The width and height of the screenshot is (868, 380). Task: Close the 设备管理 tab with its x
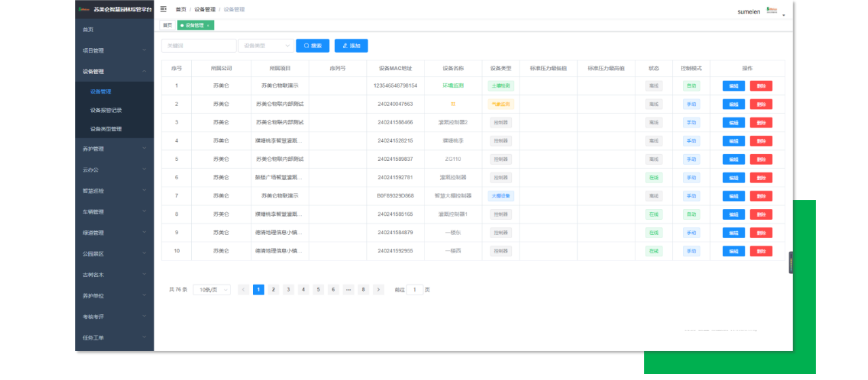coord(208,25)
